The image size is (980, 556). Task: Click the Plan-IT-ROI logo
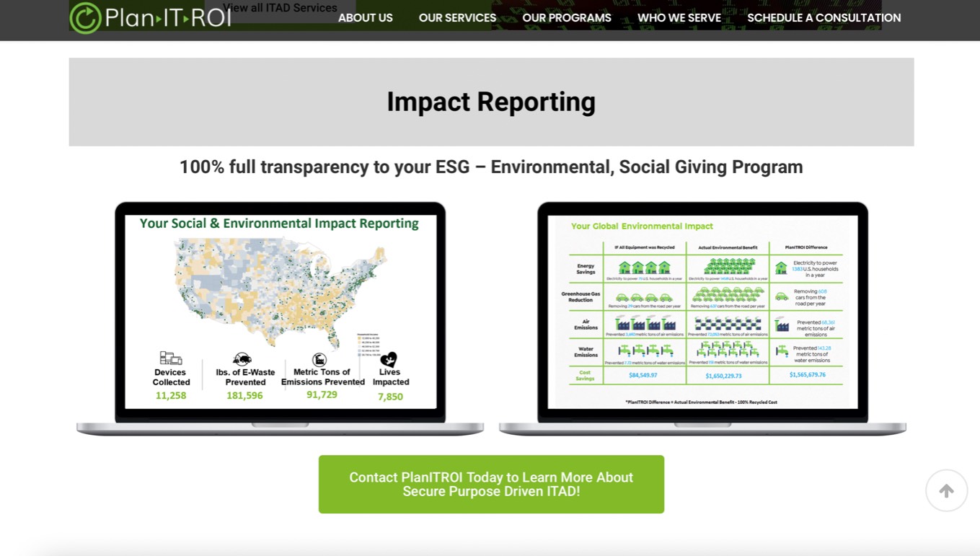pyautogui.click(x=150, y=17)
